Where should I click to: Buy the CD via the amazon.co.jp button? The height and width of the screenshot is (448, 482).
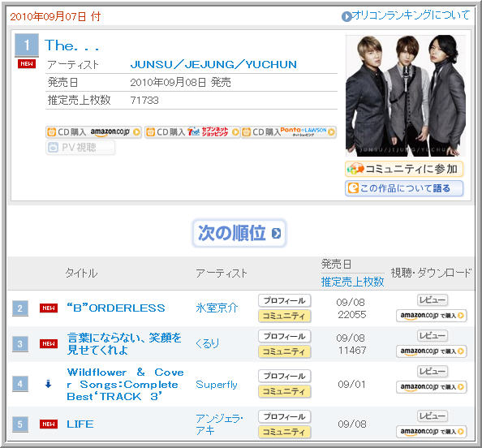(94, 132)
